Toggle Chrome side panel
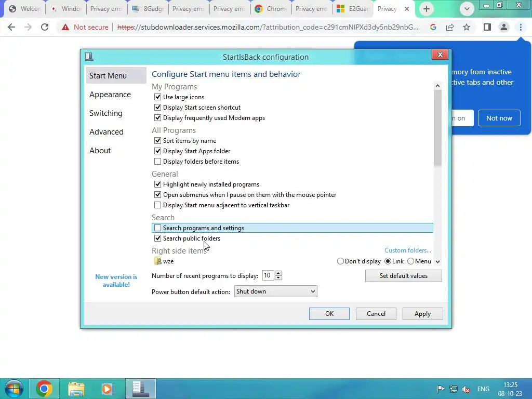Image resolution: width=532 pixels, height=399 pixels. click(487, 27)
